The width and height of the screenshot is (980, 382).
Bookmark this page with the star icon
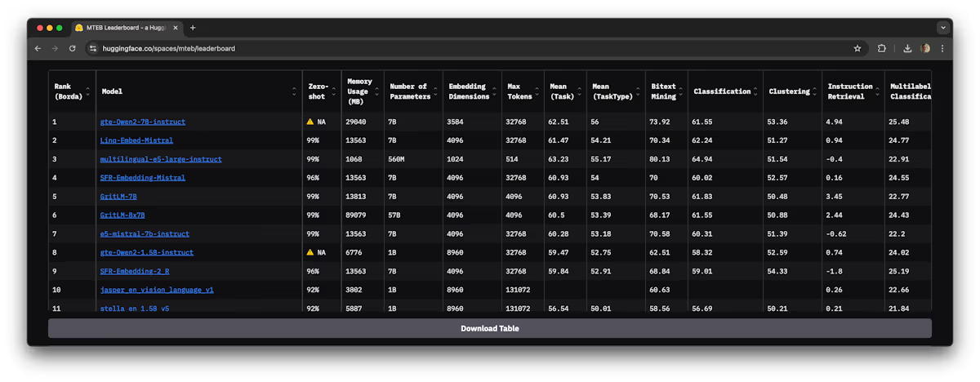tap(857, 48)
